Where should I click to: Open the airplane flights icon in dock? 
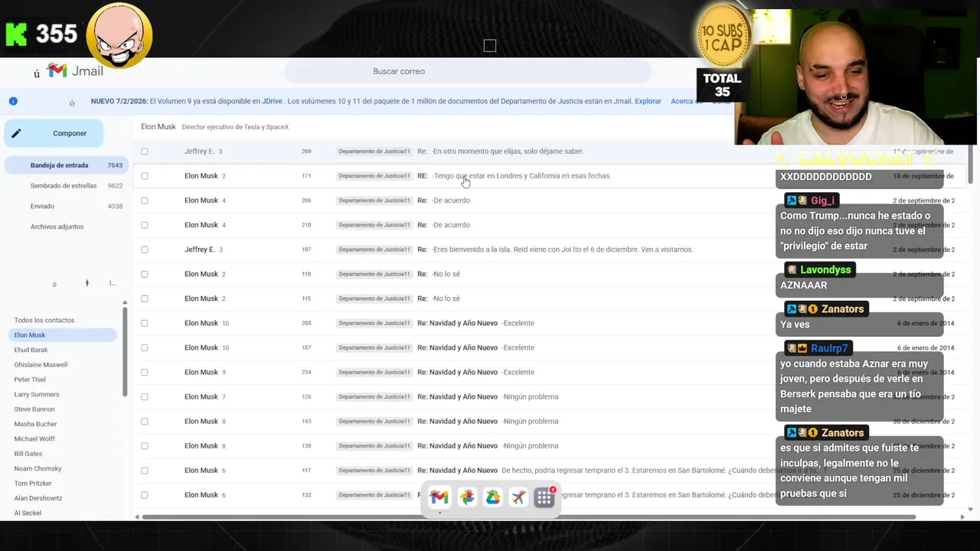(x=518, y=497)
